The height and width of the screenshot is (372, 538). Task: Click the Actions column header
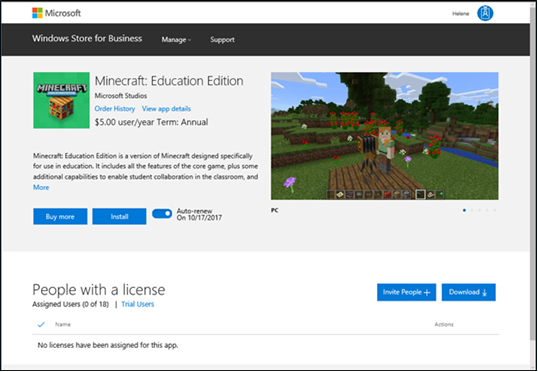tap(444, 324)
